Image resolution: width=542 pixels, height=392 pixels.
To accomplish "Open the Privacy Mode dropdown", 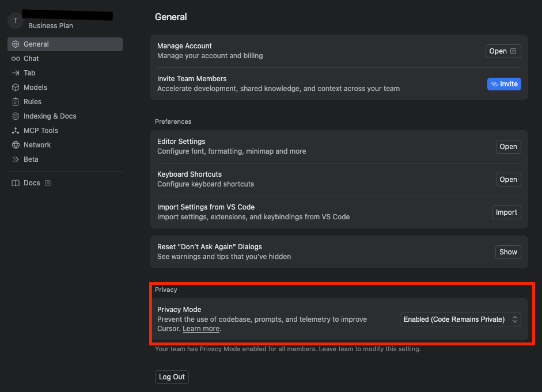I will [460, 319].
